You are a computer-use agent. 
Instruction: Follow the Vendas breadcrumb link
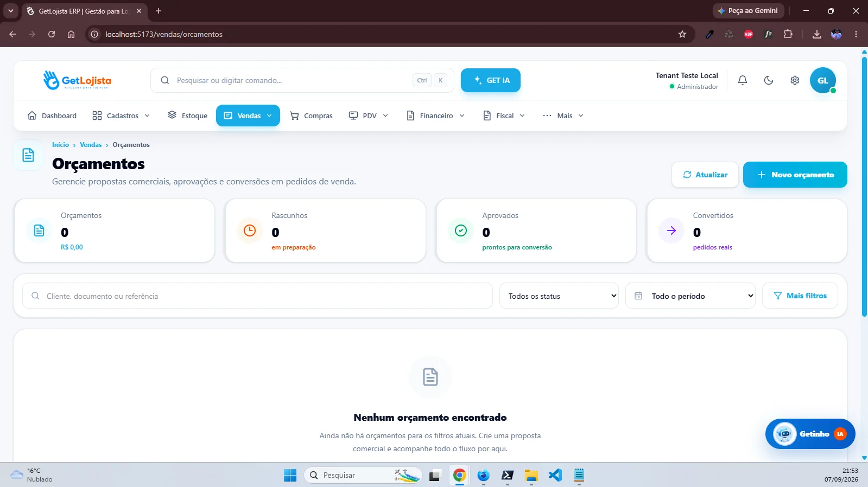(x=91, y=145)
